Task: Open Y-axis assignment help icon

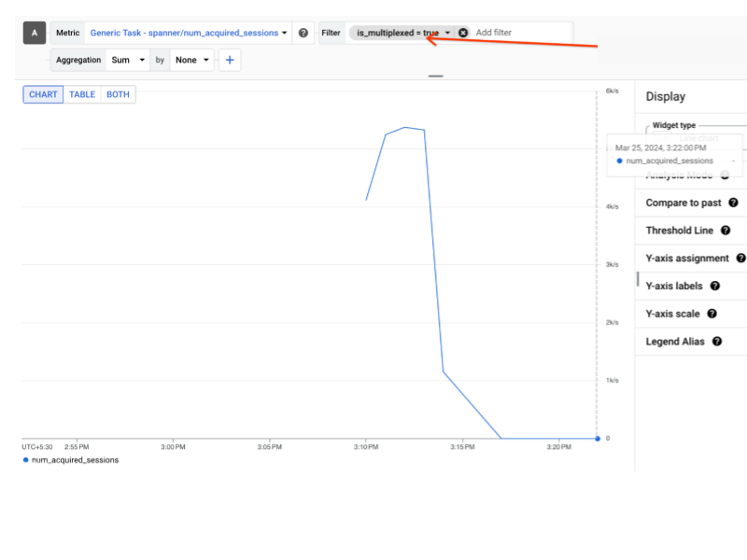Action: 740,259
